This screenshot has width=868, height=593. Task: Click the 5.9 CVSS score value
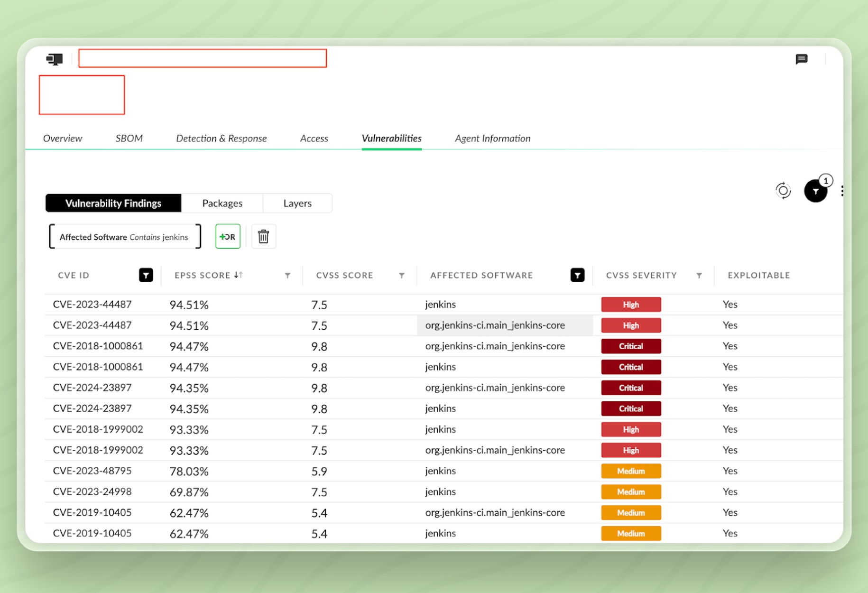[x=319, y=471]
